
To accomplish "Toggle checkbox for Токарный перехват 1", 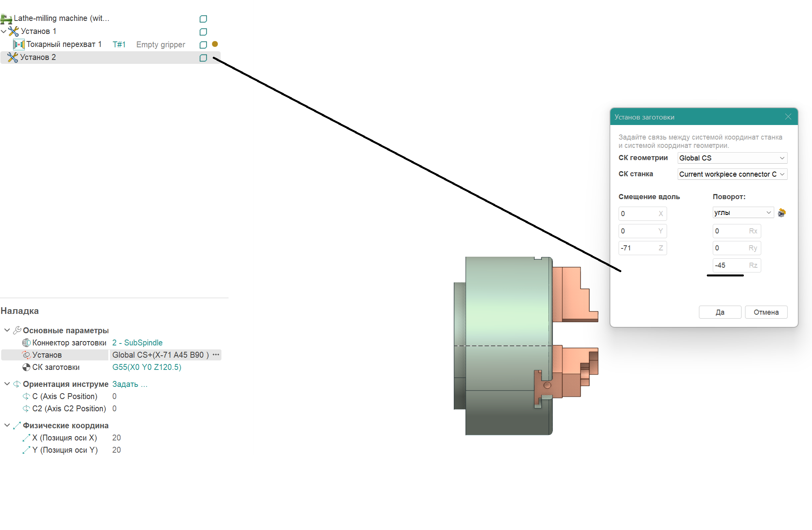I will [203, 45].
